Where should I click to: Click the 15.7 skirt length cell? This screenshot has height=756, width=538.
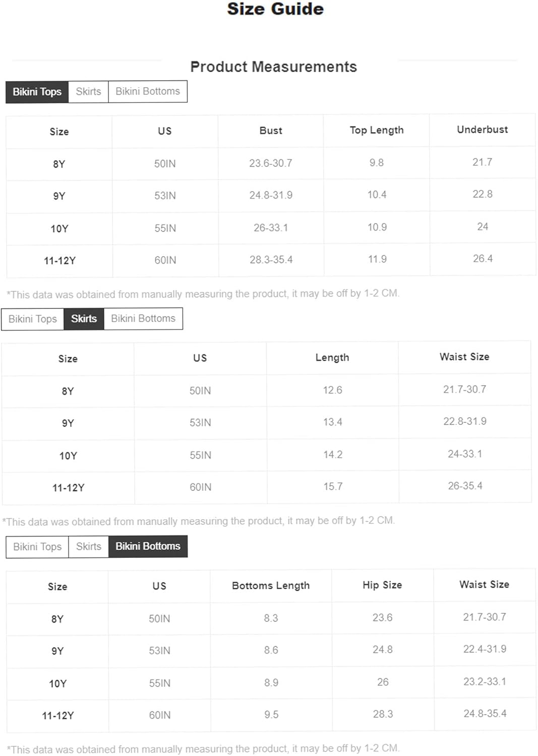333,486
